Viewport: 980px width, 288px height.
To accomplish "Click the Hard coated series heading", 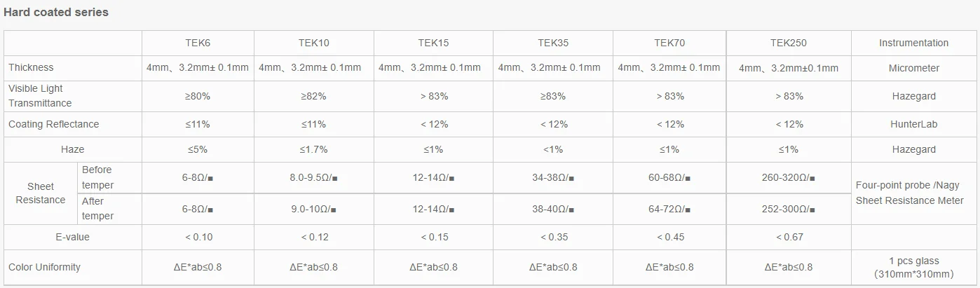I will (56, 12).
